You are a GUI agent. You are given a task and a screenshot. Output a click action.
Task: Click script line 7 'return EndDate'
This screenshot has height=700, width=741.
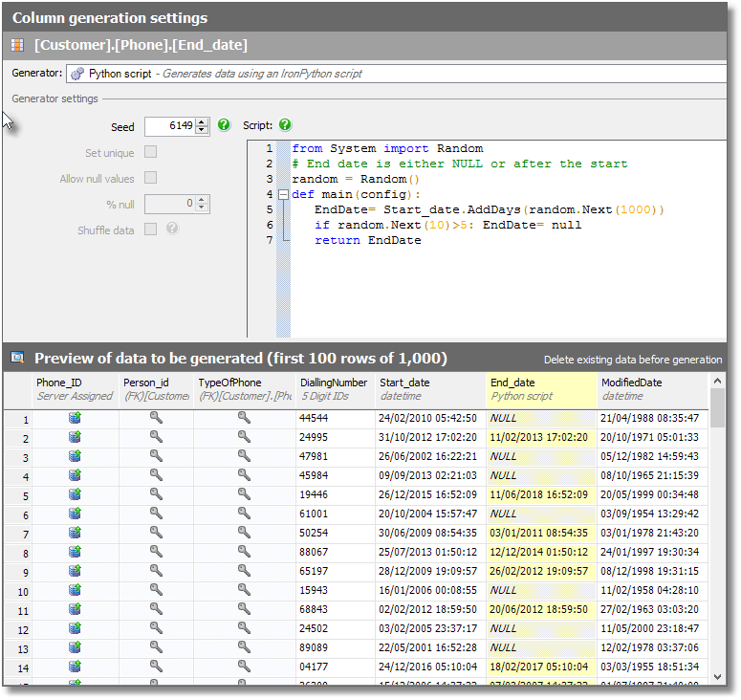[368, 240]
